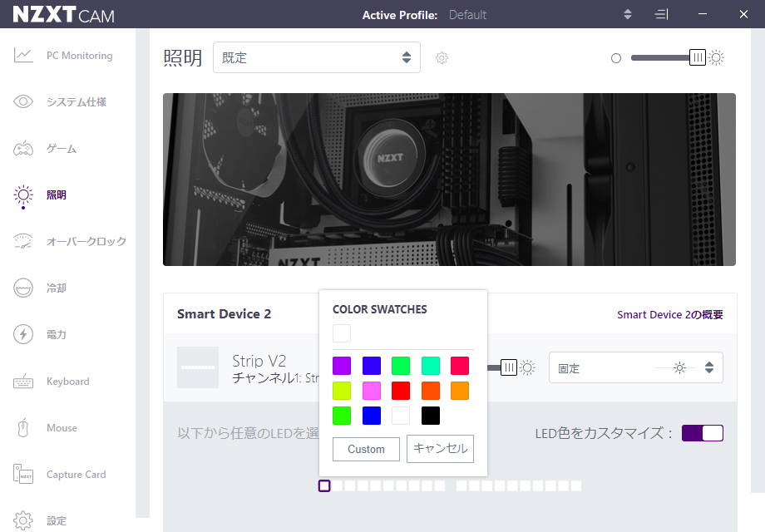The image size is (765, 532).
Task: Select the first highlighted LED square
Action: tap(324, 485)
